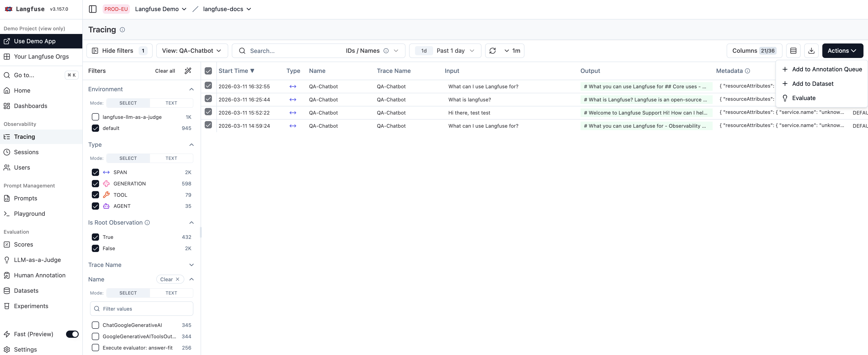Uncheck the 2026-03-11 16:25:44 row checkbox
868x355 pixels.
coord(208,99)
